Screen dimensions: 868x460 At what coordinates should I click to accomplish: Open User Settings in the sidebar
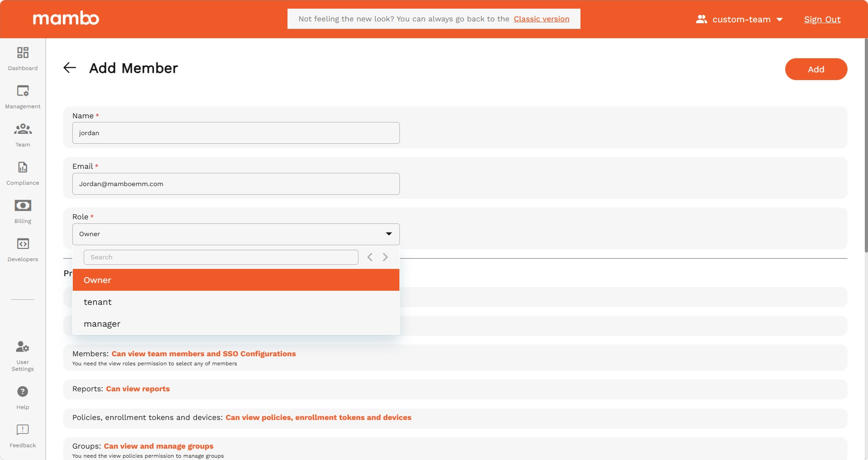23,347
